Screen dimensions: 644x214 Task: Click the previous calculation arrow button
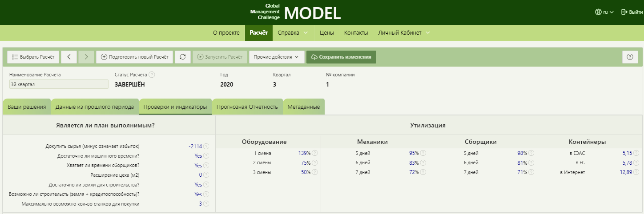coord(68,57)
